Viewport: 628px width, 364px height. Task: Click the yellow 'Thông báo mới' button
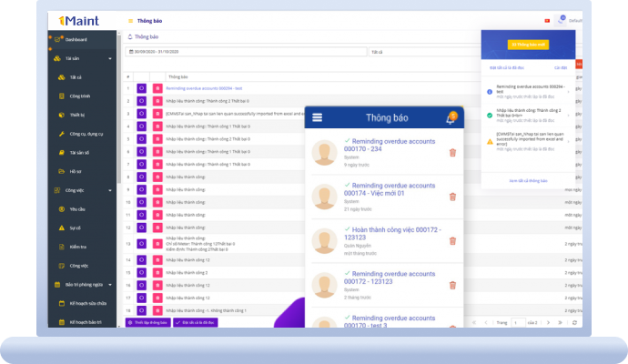527,45
